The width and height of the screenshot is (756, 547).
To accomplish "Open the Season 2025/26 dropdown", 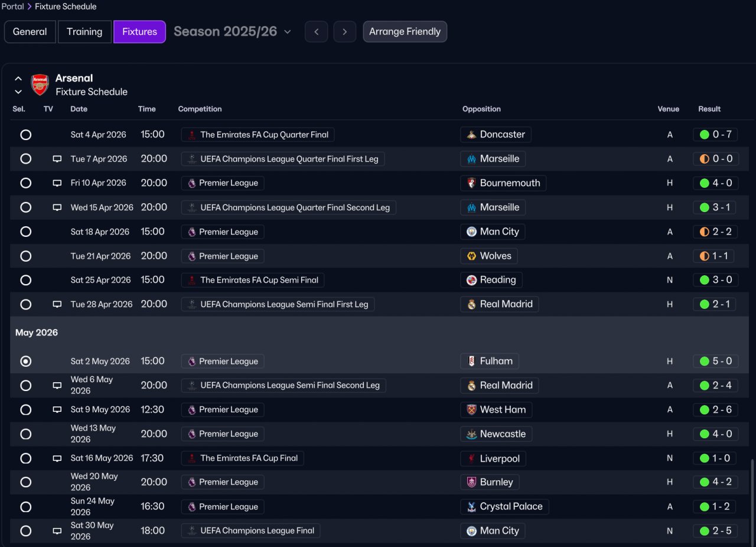I will pyautogui.click(x=233, y=31).
